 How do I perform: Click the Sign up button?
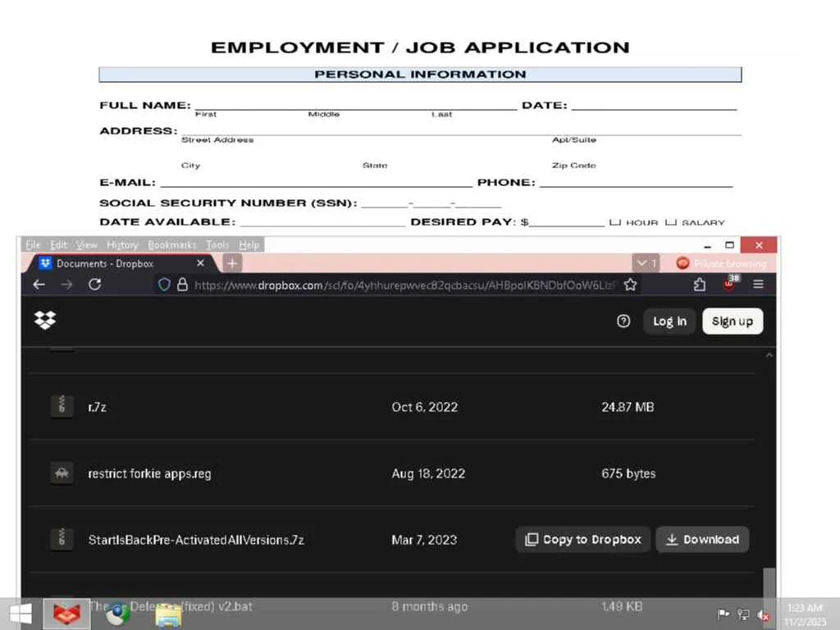tap(733, 321)
